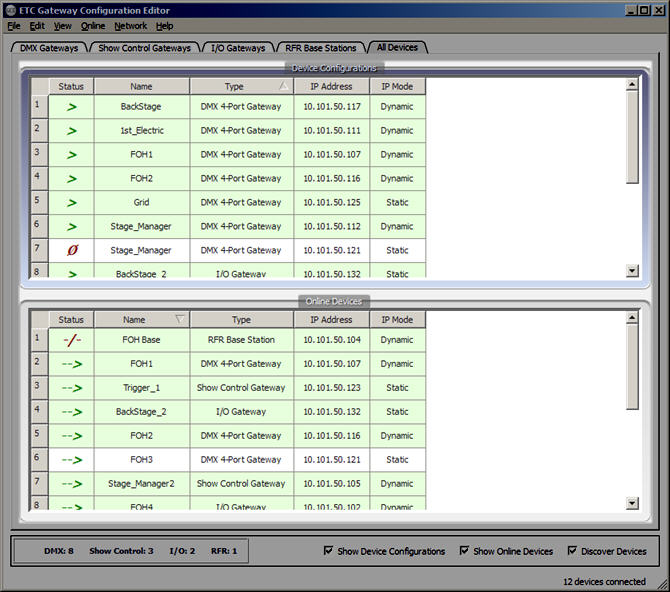670x592 pixels.
Task: Click the Online Devices scrollbar thumb
Action: (632, 367)
